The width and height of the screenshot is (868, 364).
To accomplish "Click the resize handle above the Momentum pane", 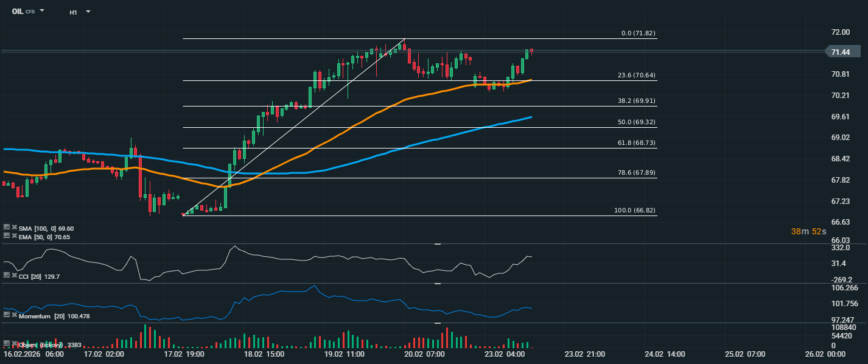I will 437,284.
